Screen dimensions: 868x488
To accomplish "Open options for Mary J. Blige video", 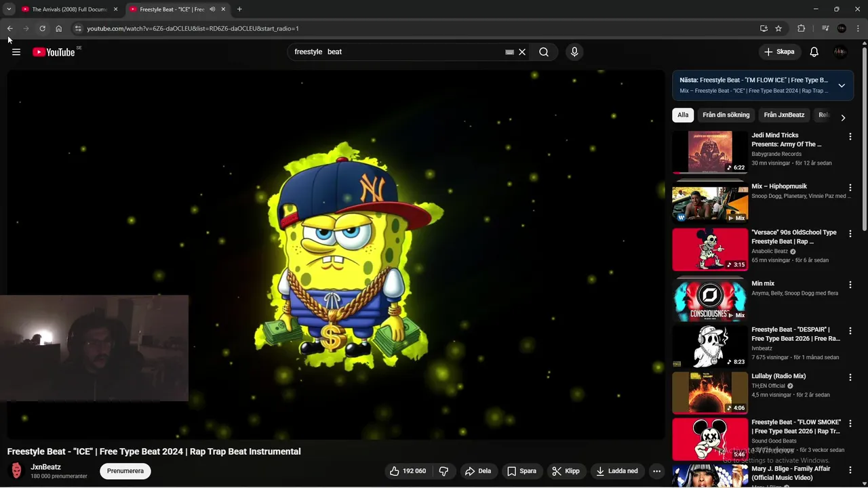I will coord(850,469).
